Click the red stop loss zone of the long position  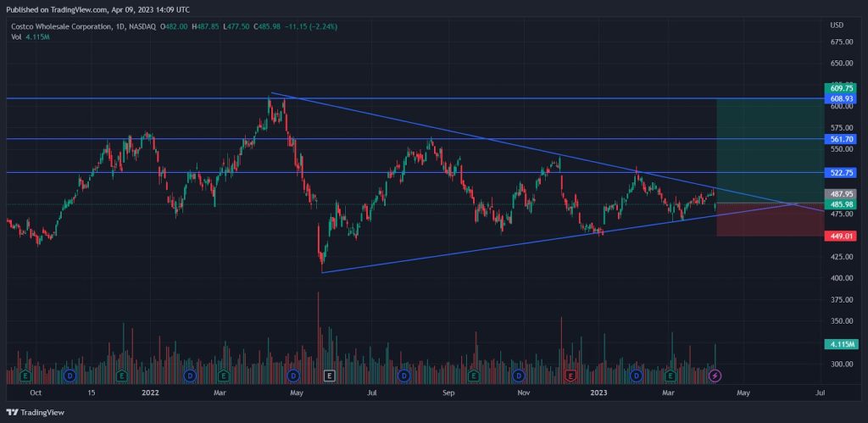tap(770, 220)
